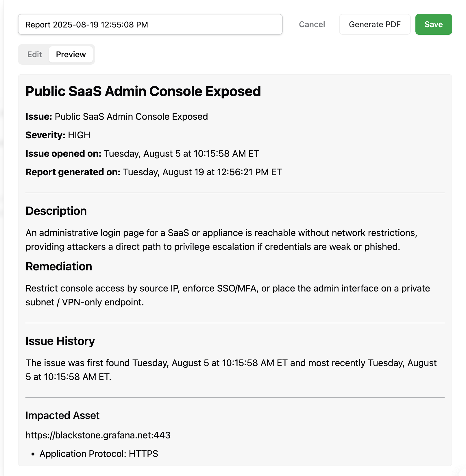Click the administrative login page description paragraph

(x=221, y=240)
